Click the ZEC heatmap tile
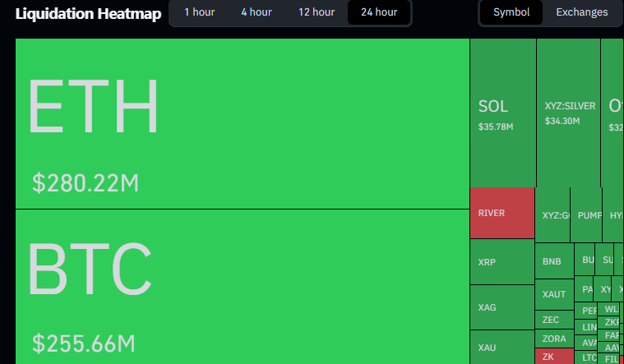The width and height of the screenshot is (624, 364). pyautogui.click(x=552, y=320)
